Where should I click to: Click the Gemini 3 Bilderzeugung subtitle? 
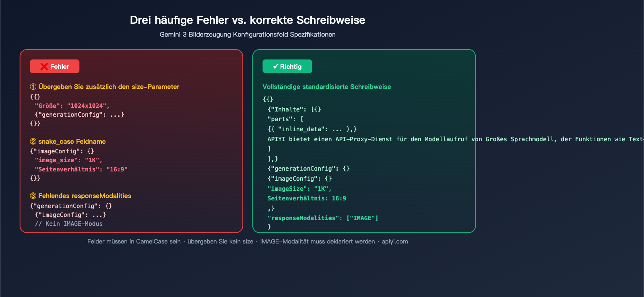coord(248,35)
